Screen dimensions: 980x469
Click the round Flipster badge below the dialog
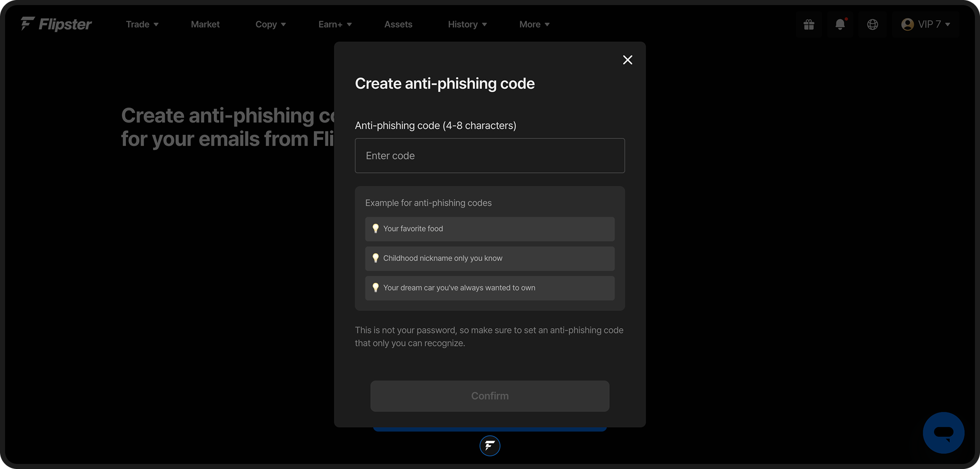click(x=489, y=446)
